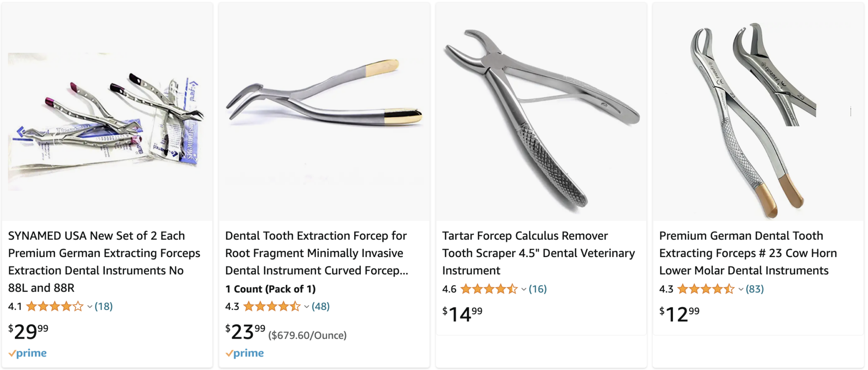Screen dimensions: 868x370
Task: Open the (83) reviews link for Cow Horn forceps
Action: pyautogui.click(x=755, y=289)
